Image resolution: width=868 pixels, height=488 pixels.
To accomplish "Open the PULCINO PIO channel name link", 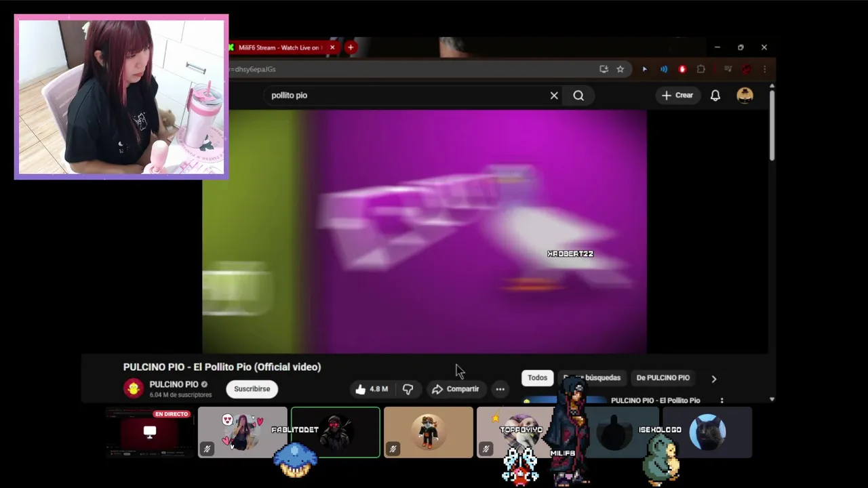I will tap(174, 384).
